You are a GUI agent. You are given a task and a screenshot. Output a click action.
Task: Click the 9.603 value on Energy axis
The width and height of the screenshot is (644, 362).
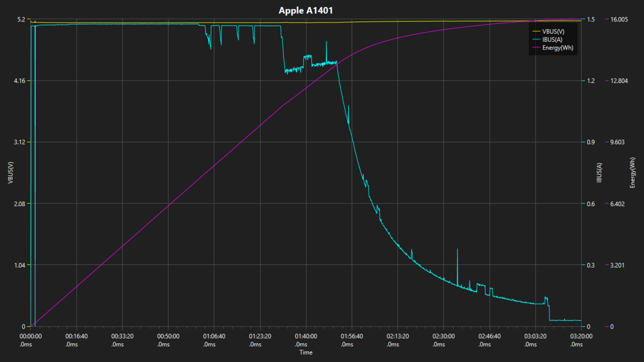point(617,142)
